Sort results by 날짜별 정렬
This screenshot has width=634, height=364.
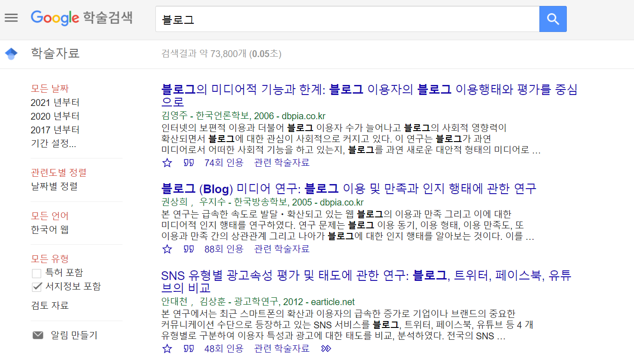click(54, 186)
